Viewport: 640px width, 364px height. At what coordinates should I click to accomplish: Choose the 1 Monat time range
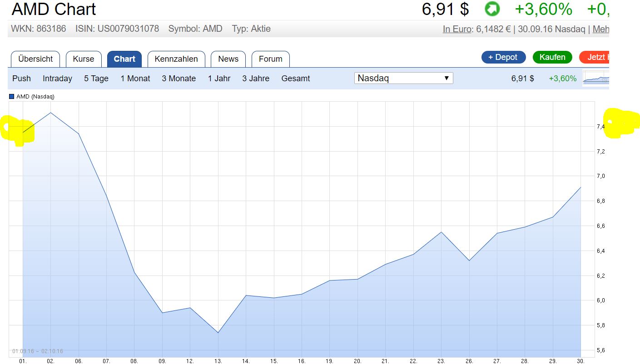[x=135, y=79]
